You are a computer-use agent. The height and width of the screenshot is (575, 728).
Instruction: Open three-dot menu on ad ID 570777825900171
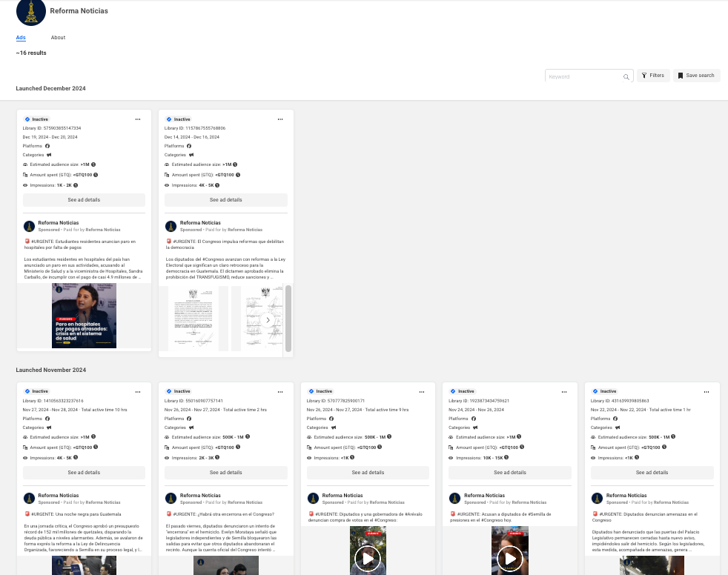(x=422, y=392)
